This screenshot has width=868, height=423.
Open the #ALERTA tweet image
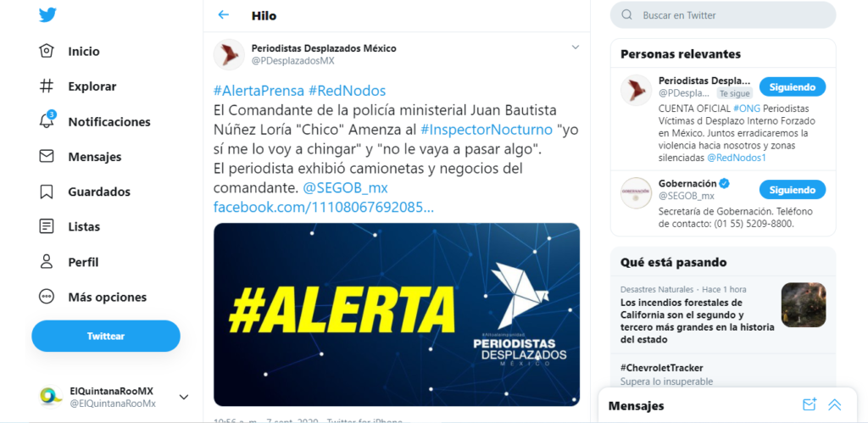pyautogui.click(x=397, y=314)
